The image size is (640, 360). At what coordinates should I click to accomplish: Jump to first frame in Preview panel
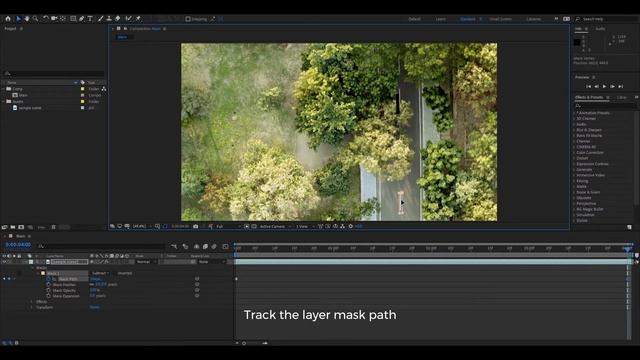(589, 87)
